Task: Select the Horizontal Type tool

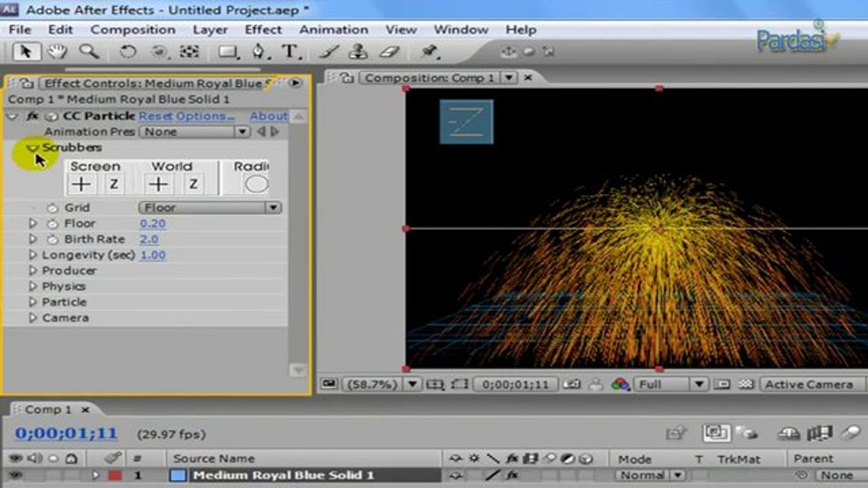Action: pos(290,52)
